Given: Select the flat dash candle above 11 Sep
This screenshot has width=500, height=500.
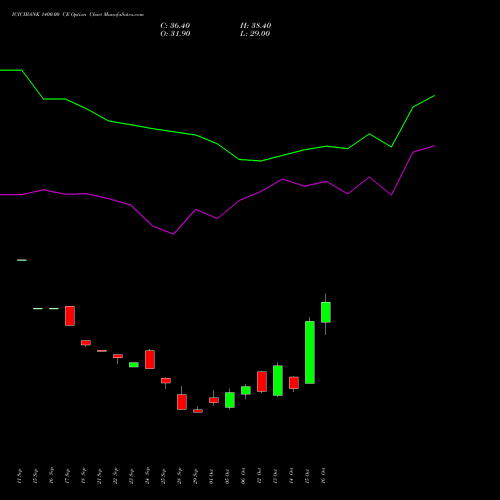Looking at the screenshot, I should click(x=22, y=260).
